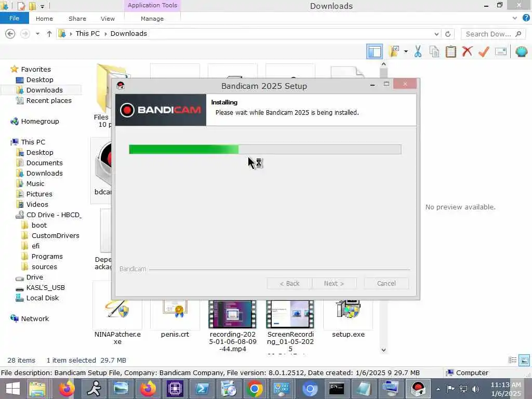The height and width of the screenshot is (399, 532).
Task: Open File Explorer from the taskbar
Action: point(37,389)
